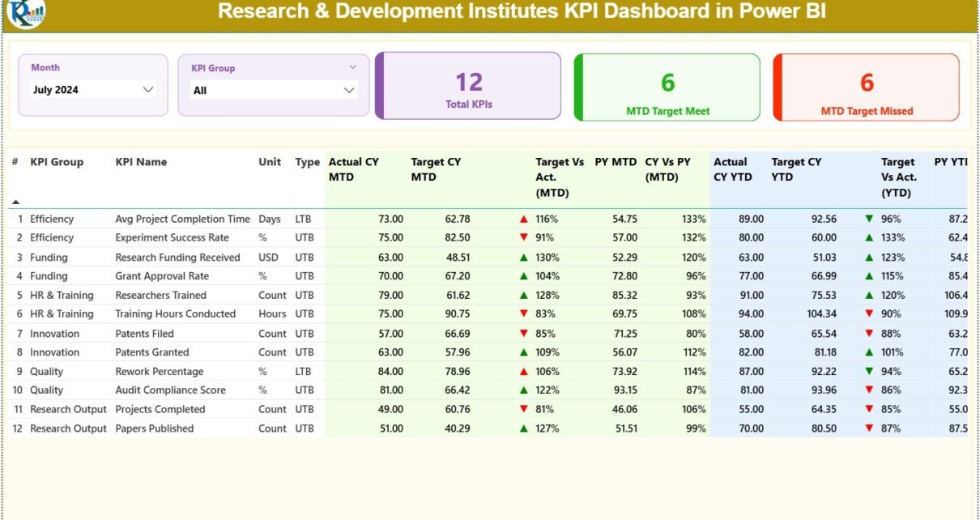
Task: Click the red down arrow next to Audit Compliance YTD 86%
Action: point(869,390)
